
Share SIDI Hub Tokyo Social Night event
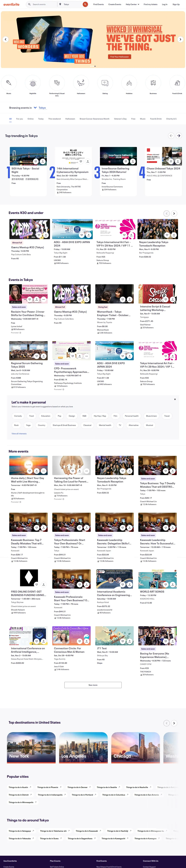tap(43, 161)
